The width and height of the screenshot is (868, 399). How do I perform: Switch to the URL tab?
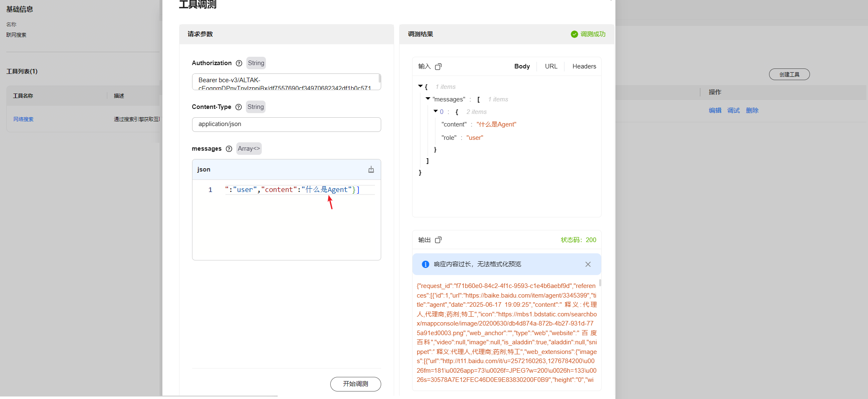(551, 66)
